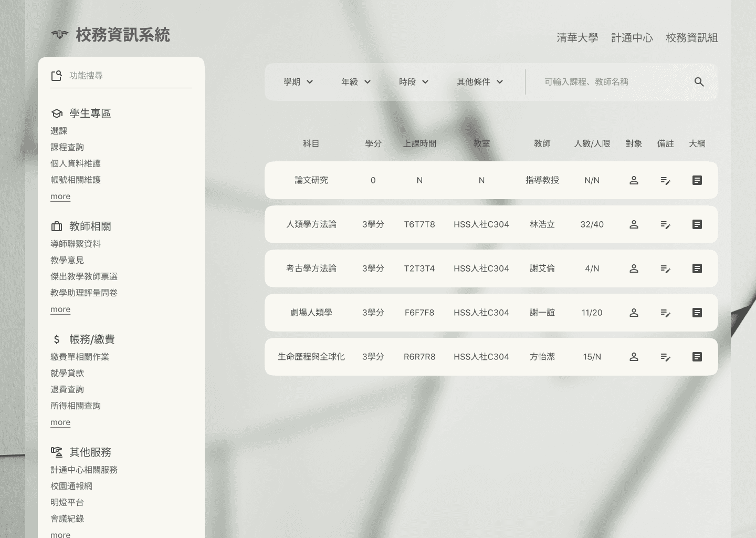Expand the 學期 dropdown filter
This screenshot has width=756, height=538.
coord(298,82)
